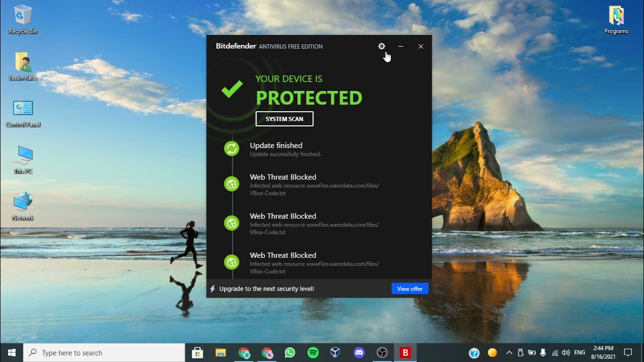The image size is (644, 362).
Task: Click lightning bolt upgrade icon
Action: (212, 289)
